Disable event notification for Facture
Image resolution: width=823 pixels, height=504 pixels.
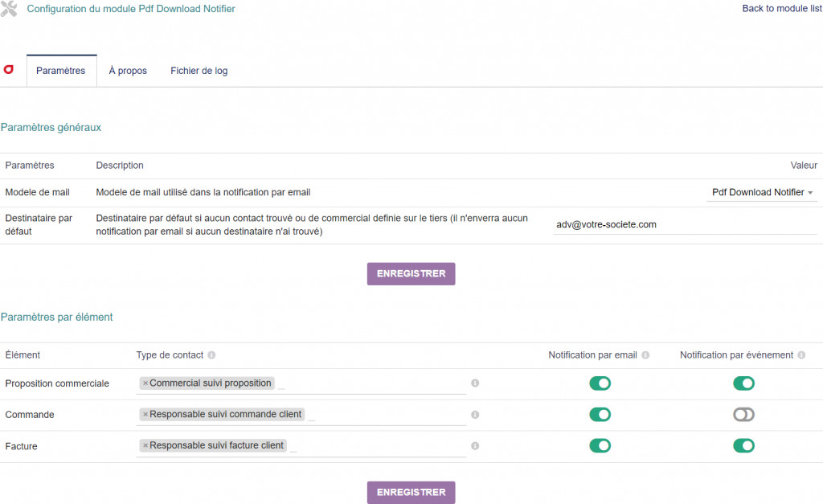tap(743, 445)
